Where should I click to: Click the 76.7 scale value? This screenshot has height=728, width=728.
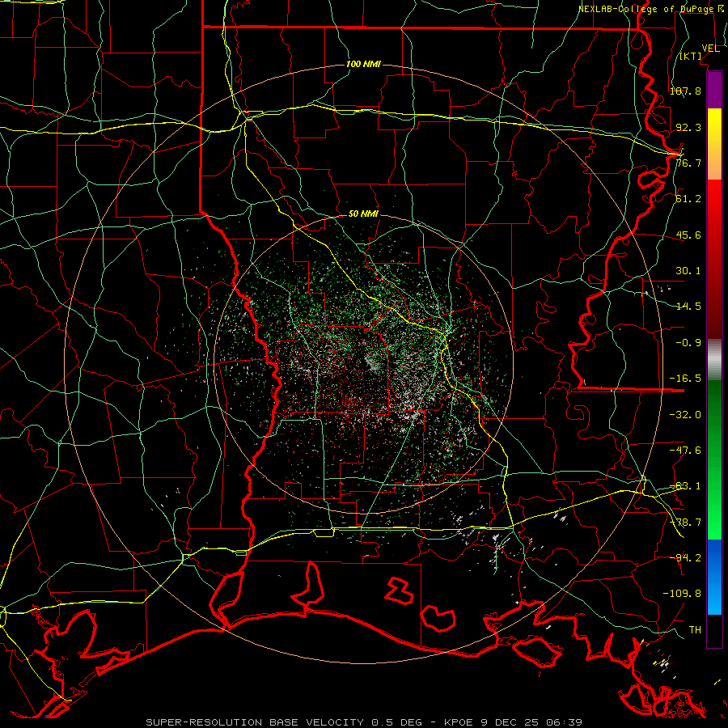(688, 163)
